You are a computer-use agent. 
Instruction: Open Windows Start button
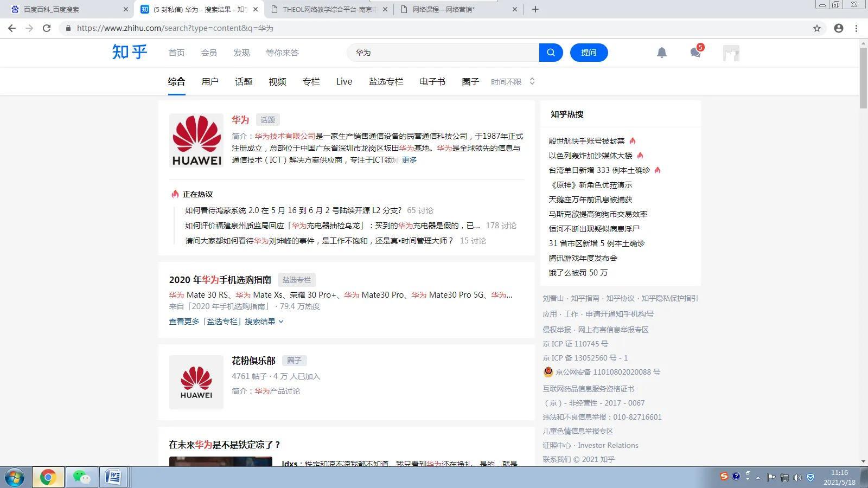tap(15, 477)
